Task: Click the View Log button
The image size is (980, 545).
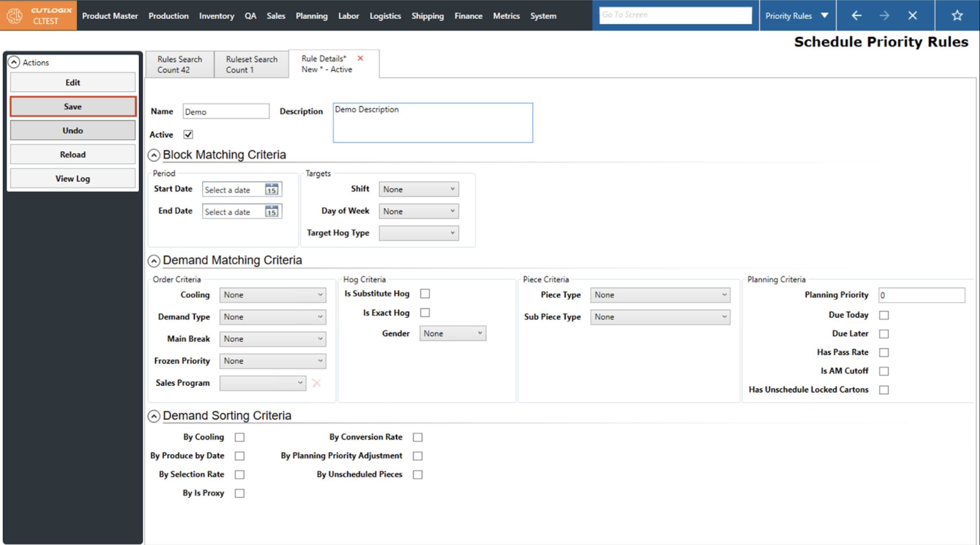Action: tap(73, 179)
